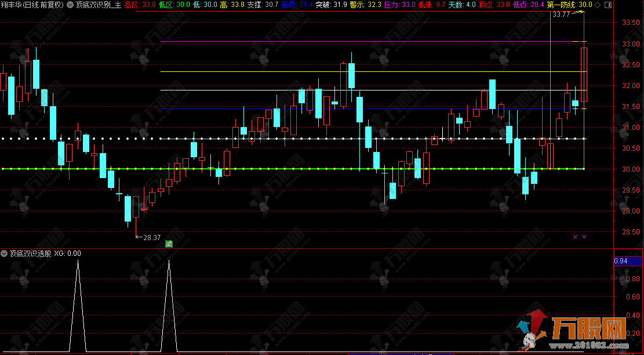
Task: Click the 压力 33.0 indicator value
Action: pos(399,5)
